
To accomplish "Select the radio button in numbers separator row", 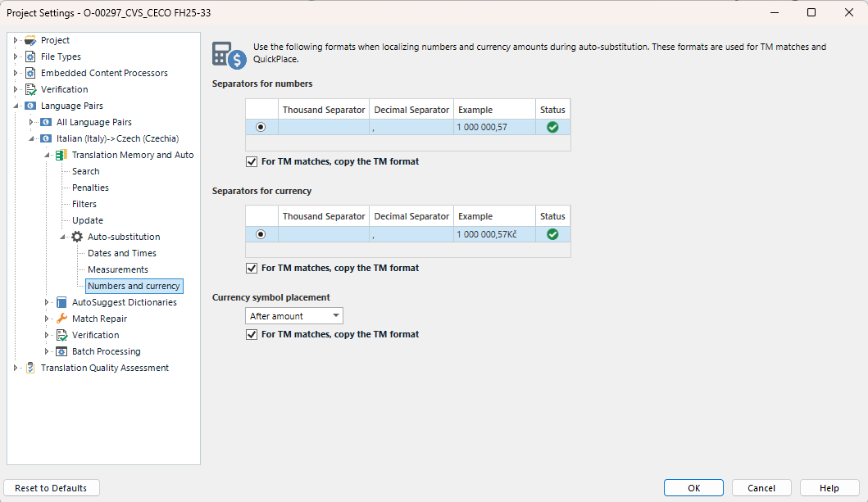I will (x=261, y=127).
